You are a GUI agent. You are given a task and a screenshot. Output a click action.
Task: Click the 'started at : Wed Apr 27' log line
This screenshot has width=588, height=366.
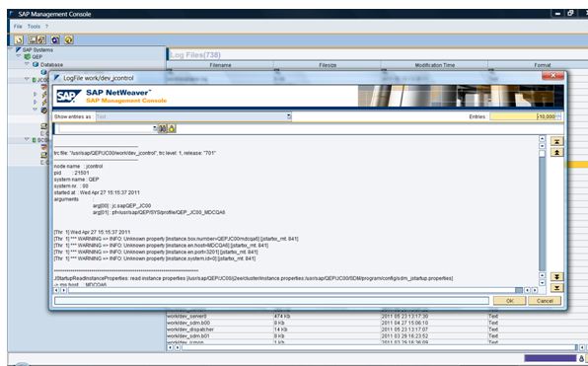point(97,192)
